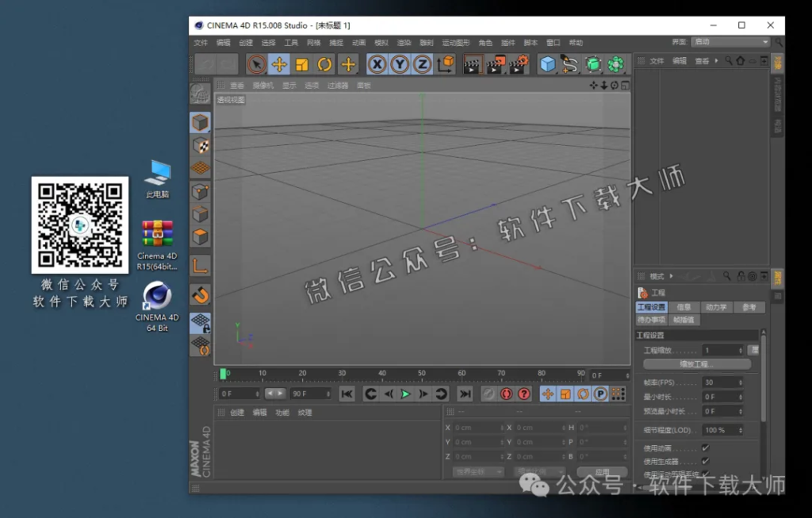The image size is (812, 518).
Task: Click the 应用 button at bottom
Action: (603, 471)
